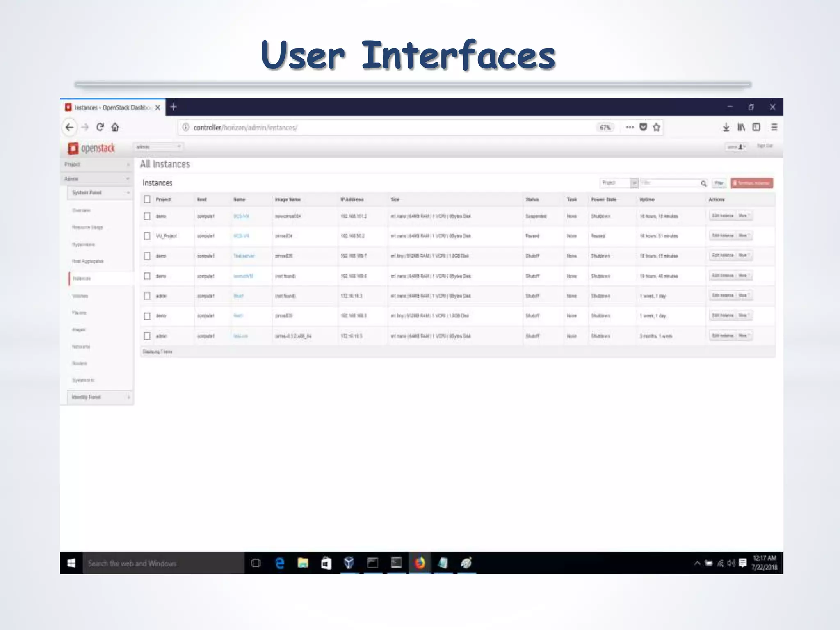Open the Windows Start menu
840x630 pixels.
[71, 563]
